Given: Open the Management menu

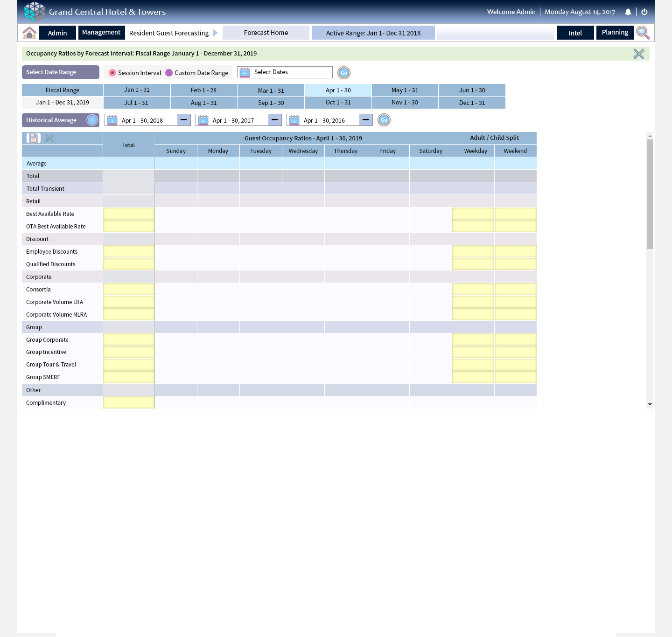Looking at the screenshot, I should click(x=101, y=33).
